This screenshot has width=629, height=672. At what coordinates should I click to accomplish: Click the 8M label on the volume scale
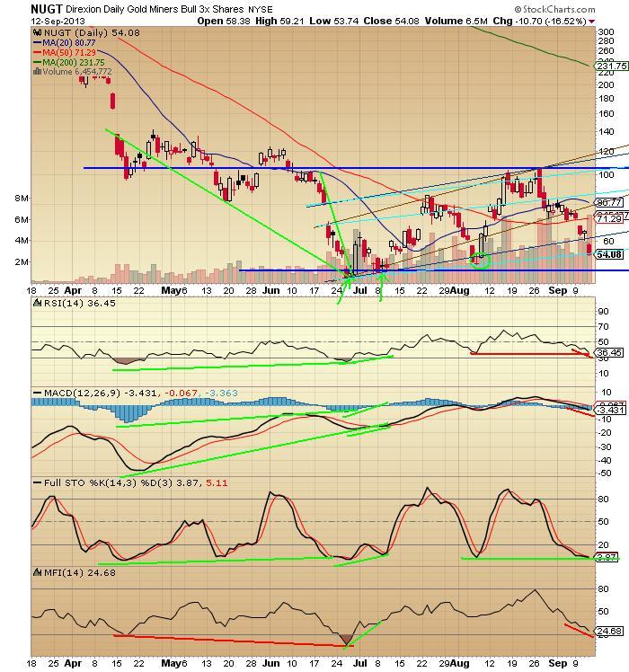point(22,199)
